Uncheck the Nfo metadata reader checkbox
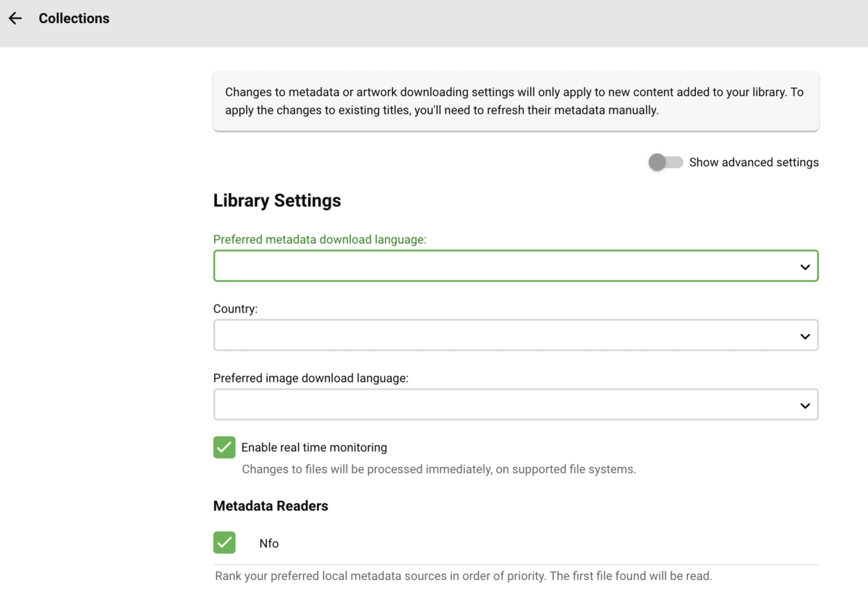 pos(224,542)
